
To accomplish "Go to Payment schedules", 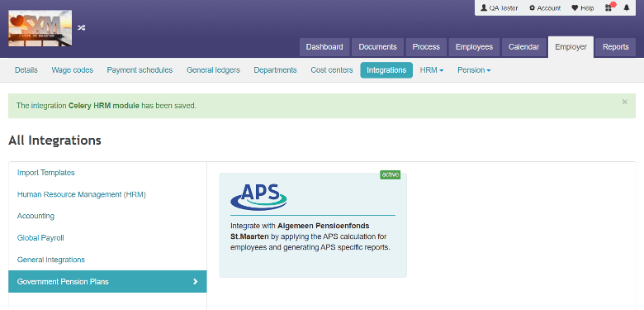I will (140, 70).
